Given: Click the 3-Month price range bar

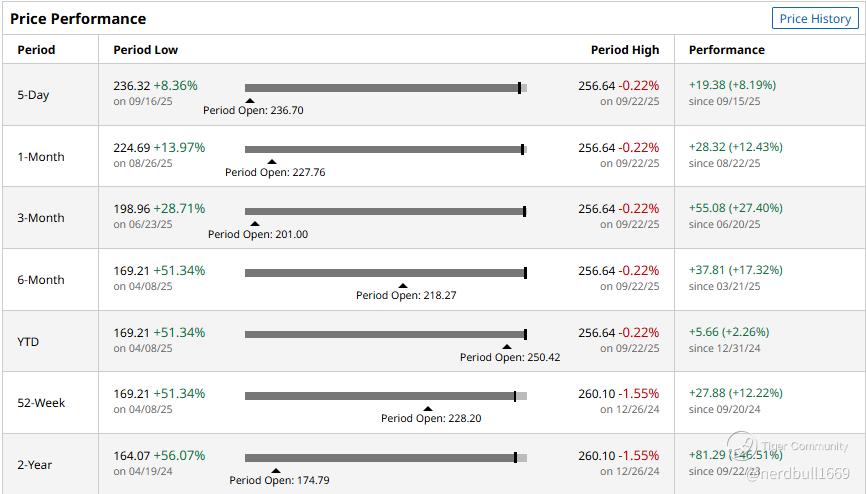Looking at the screenshot, I should [385, 211].
